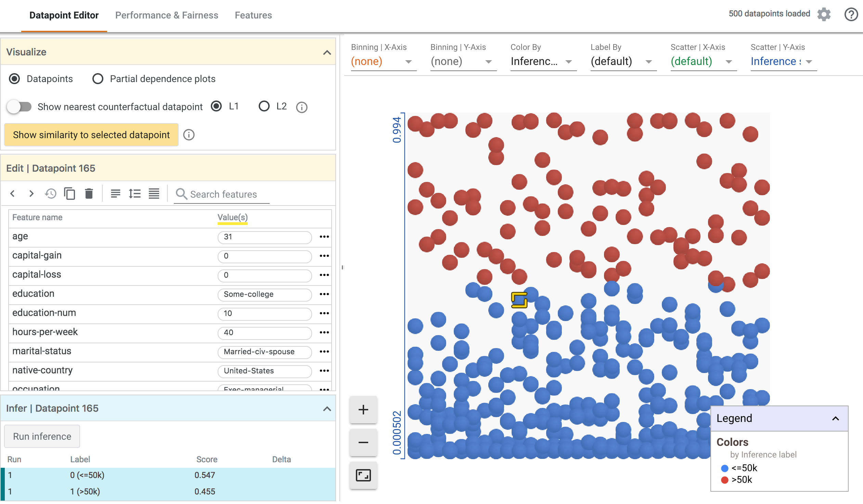Screen dimensions: 863x504
Task: Click Run inference button
Action: [x=42, y=436]
